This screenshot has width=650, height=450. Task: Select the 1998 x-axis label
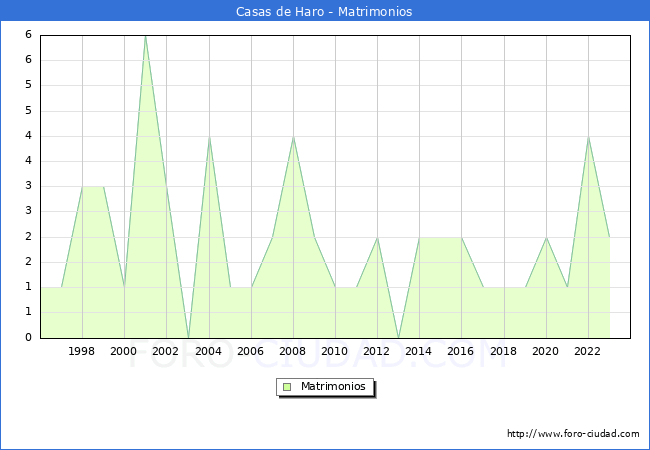pos(82,351)
